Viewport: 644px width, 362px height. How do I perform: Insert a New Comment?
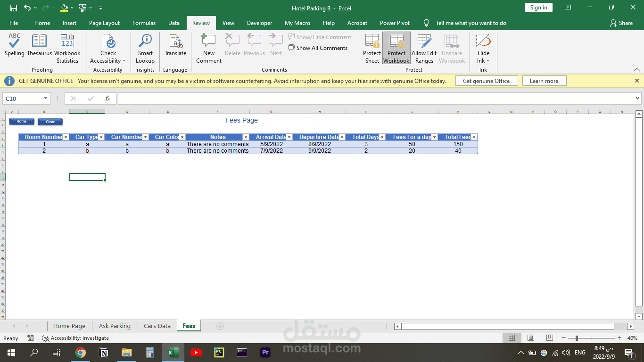pos(209,48)
